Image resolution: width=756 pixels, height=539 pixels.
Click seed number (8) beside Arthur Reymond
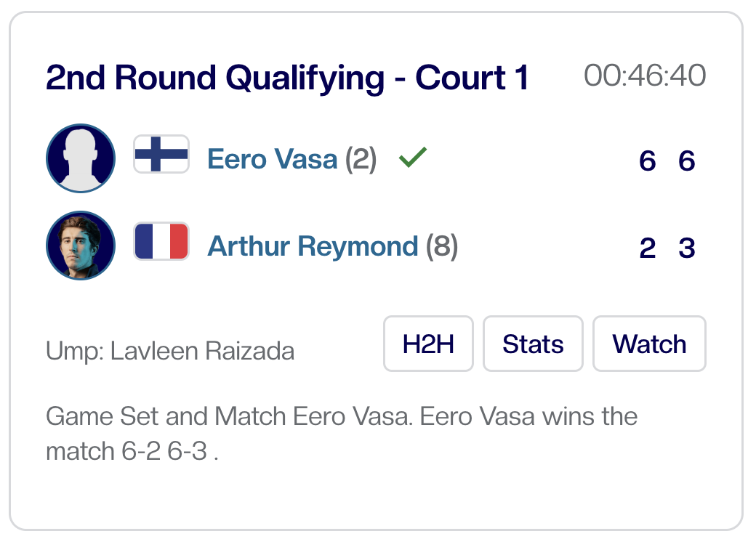coord(442,246)
